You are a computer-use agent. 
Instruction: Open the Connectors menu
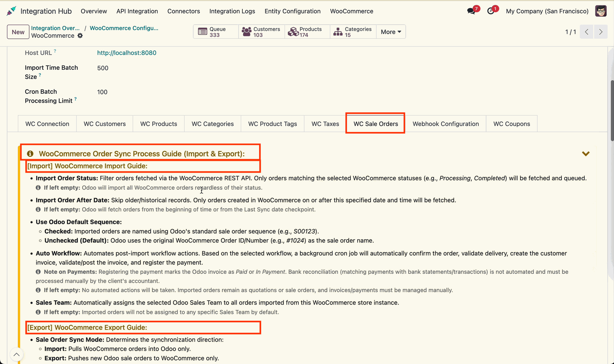184,11
